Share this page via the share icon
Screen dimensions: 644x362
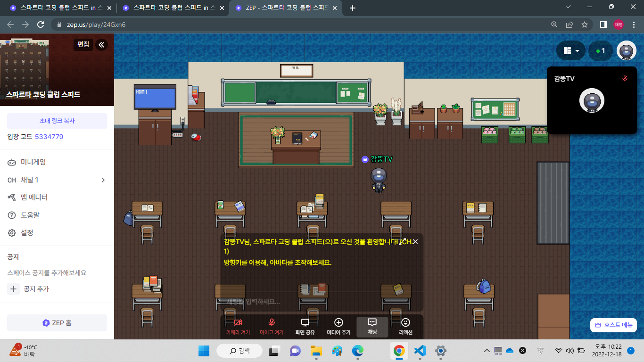pos(570,25)
